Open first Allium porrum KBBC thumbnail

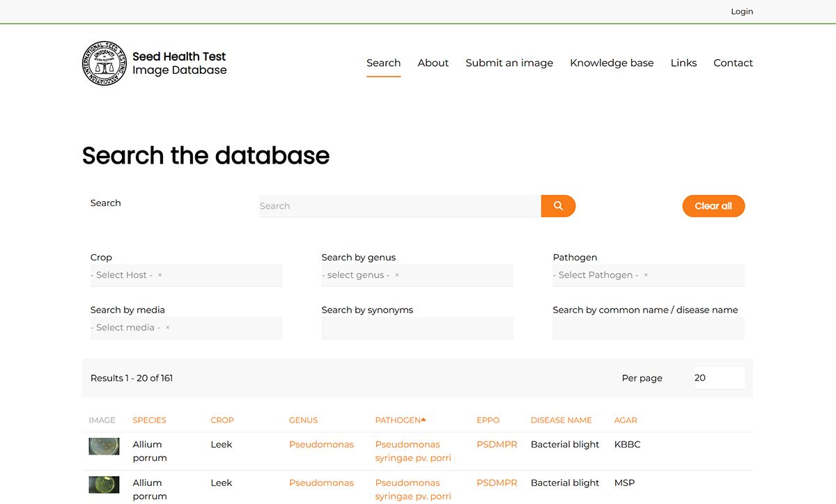104,446
